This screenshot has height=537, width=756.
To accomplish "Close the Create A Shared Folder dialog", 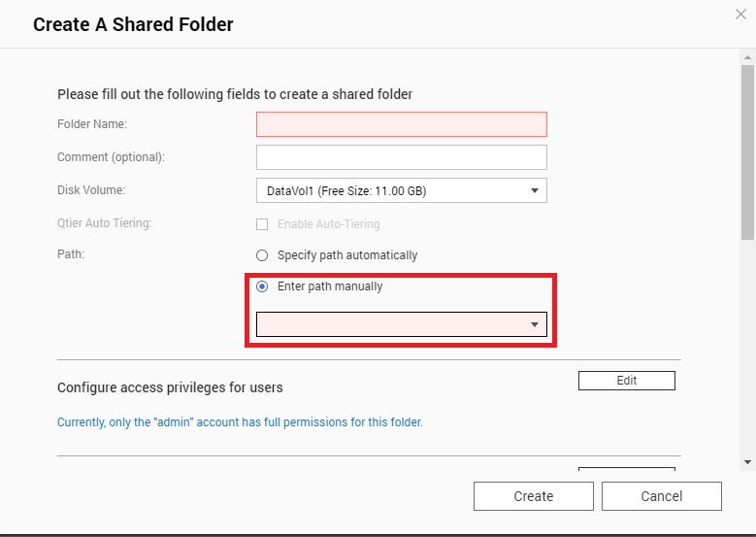I will pyautogui.click(x=740, y=14).
